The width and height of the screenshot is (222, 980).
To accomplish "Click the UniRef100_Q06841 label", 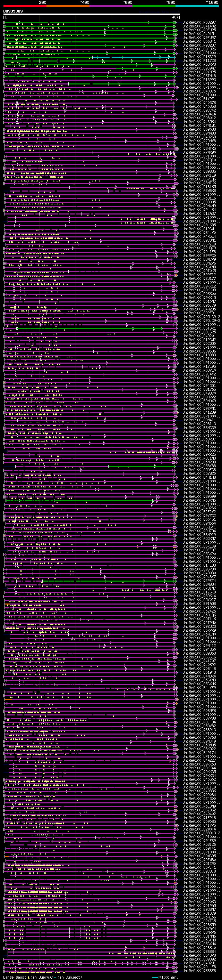I will (199, 41).
